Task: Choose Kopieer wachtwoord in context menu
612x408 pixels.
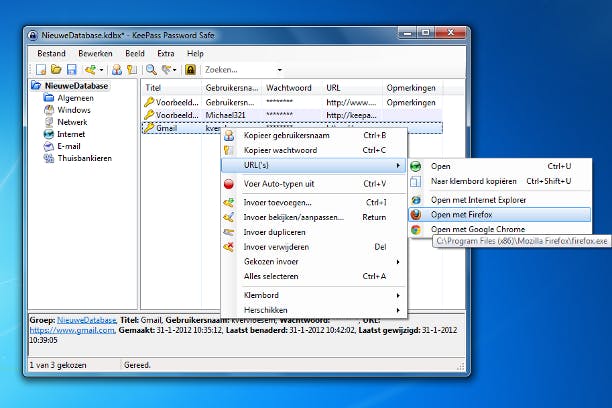Action: click(314, 150)
